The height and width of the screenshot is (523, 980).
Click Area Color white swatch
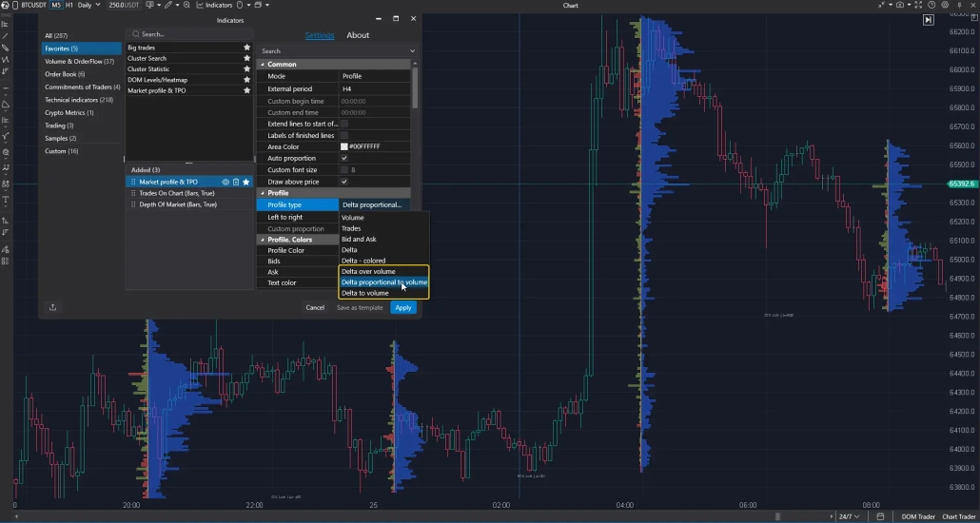343,146
